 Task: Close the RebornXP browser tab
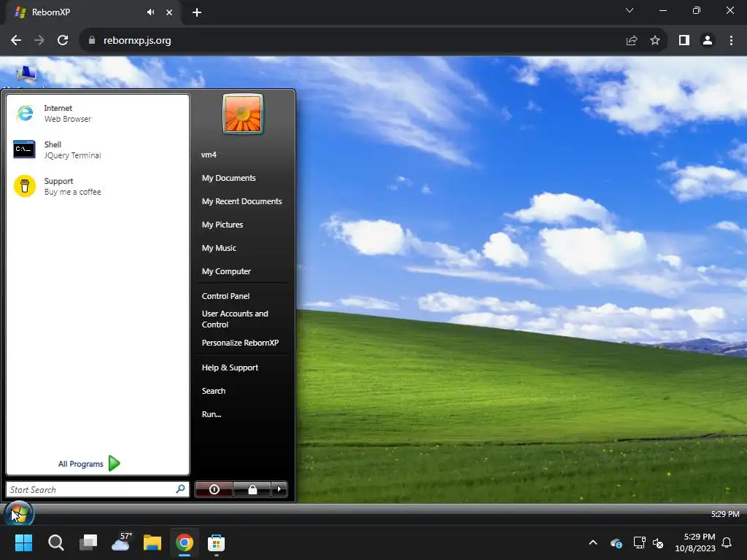tap(169, 12)
